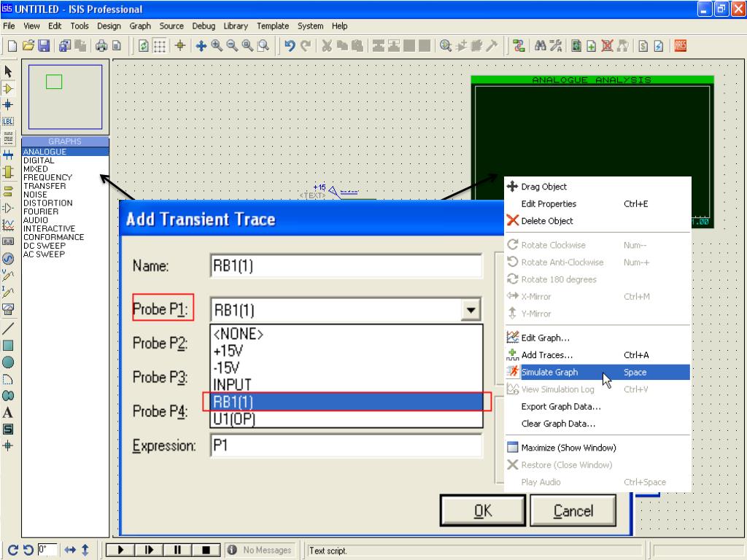Click the Expression input field
747x560 pixels.
pos(347,446)
